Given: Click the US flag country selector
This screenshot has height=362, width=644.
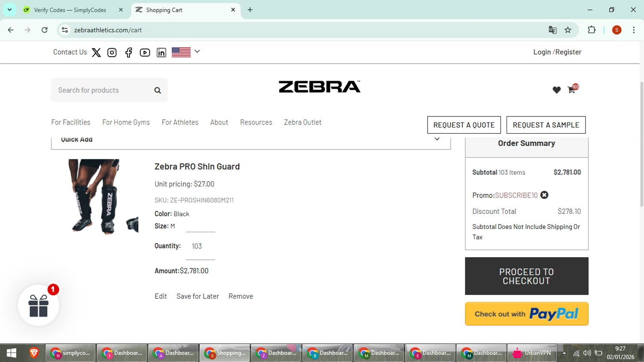Looking at the screenshot, I should (181, 52).
